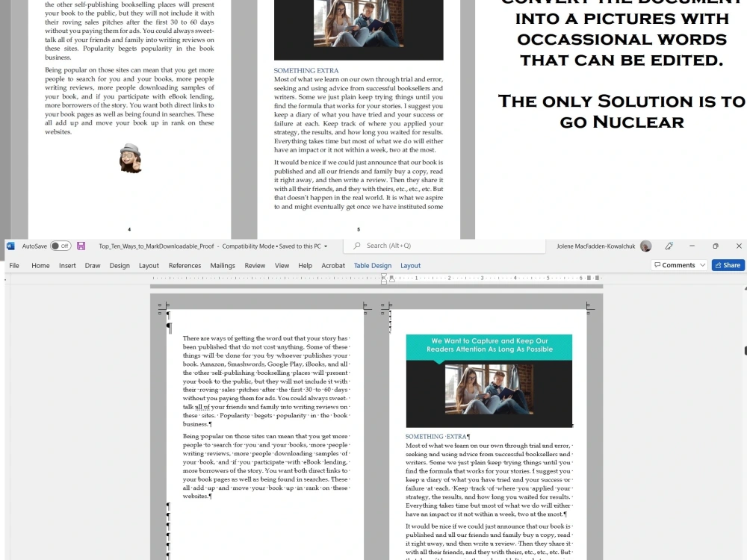Click 'The only Solution is to go Nuclear' text

coord(622,111)
